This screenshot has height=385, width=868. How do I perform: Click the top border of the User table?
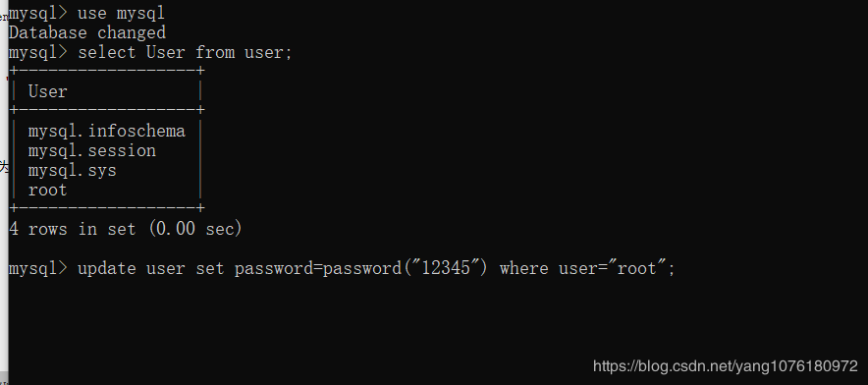tap(107, 71)
